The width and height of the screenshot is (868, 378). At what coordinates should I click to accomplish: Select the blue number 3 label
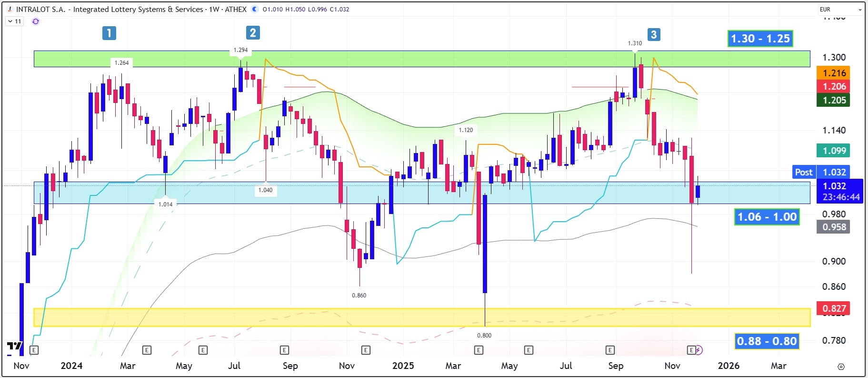coord(654,34)
